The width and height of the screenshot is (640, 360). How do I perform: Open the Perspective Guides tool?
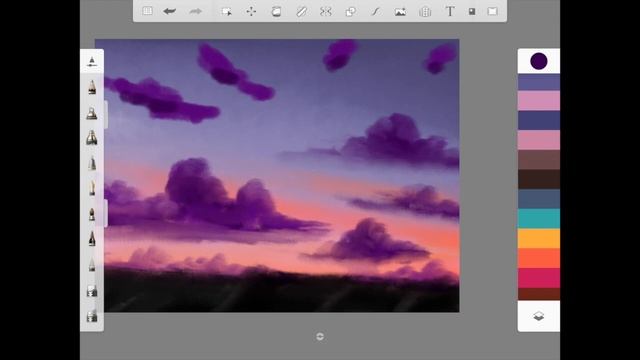pyautogui.click(x=425, y=11)
